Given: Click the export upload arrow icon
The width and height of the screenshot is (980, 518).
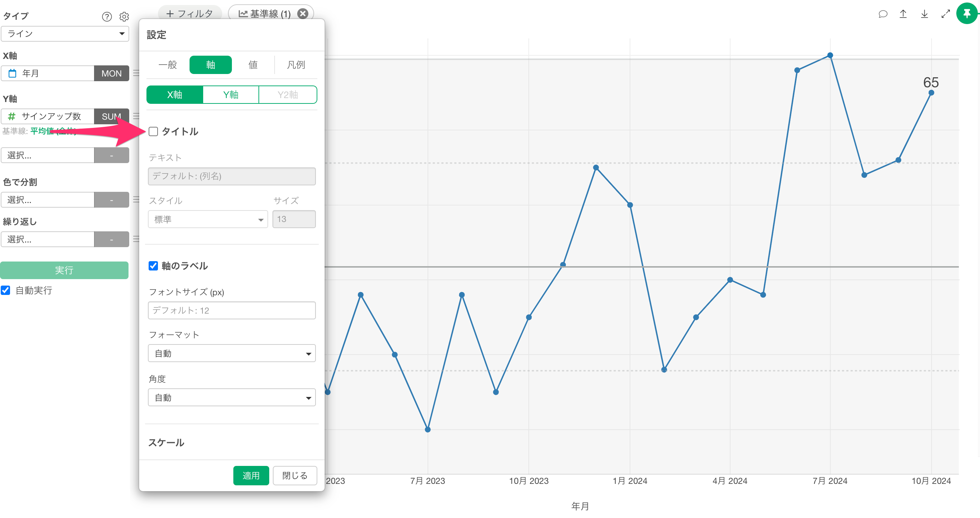Looking at the screenshot, I should (903, 14).
